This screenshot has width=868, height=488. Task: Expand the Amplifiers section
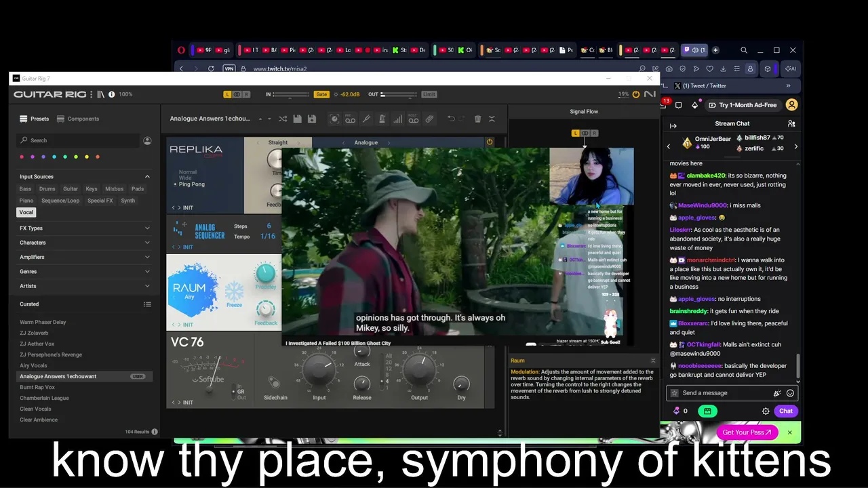(x=147, y=257)
